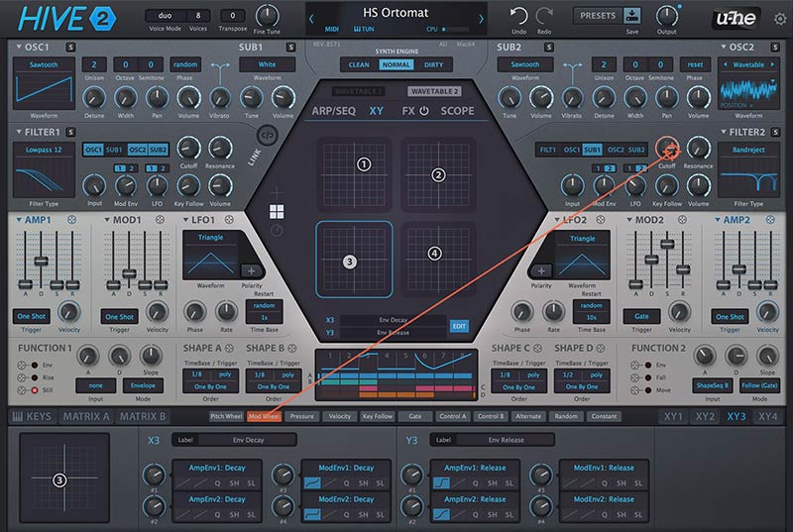Click the LFO1 polarity plus button
The width and height of the screenshot is (793, 532).
(251, 271)
